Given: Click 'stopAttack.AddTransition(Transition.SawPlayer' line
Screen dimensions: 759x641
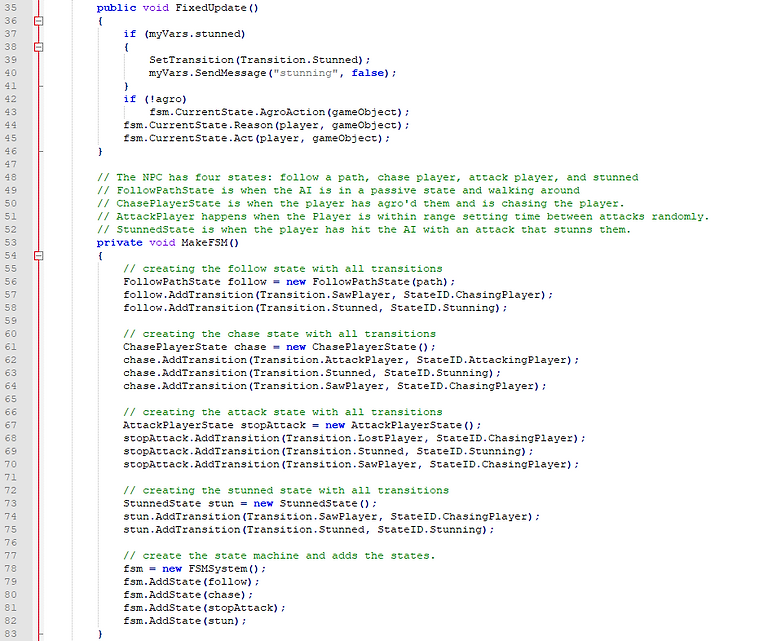Looking at the screenshot, I should tap(351, 465).
